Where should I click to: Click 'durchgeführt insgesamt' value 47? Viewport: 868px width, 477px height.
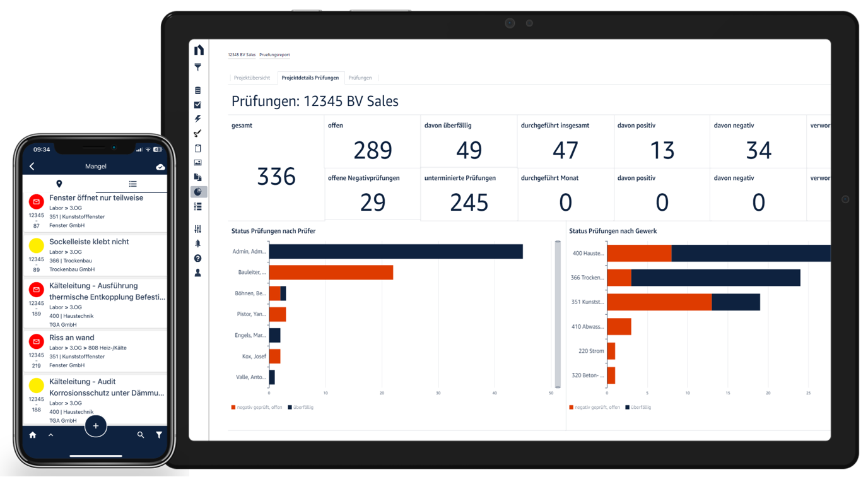tap(565, 150)
